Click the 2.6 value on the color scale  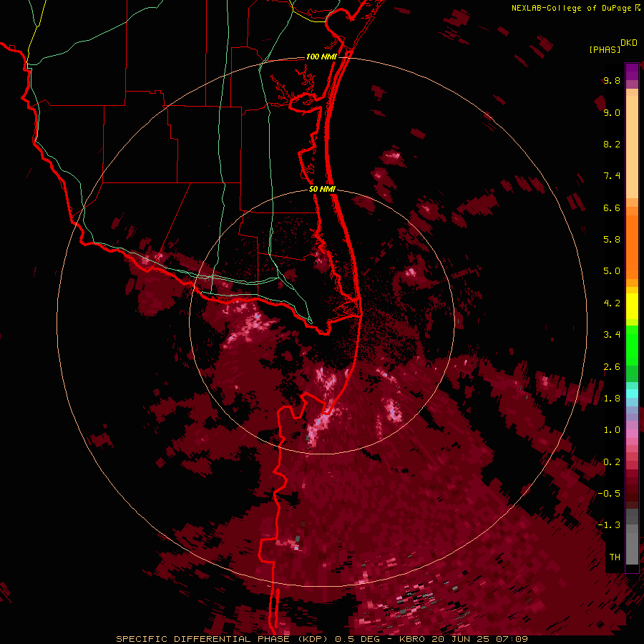[612, 367]
